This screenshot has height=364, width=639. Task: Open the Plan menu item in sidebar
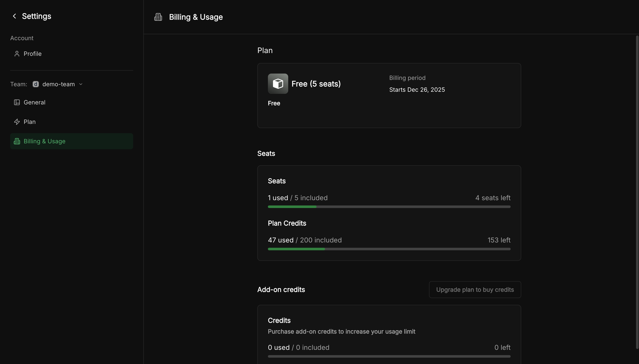pos(30,122)
